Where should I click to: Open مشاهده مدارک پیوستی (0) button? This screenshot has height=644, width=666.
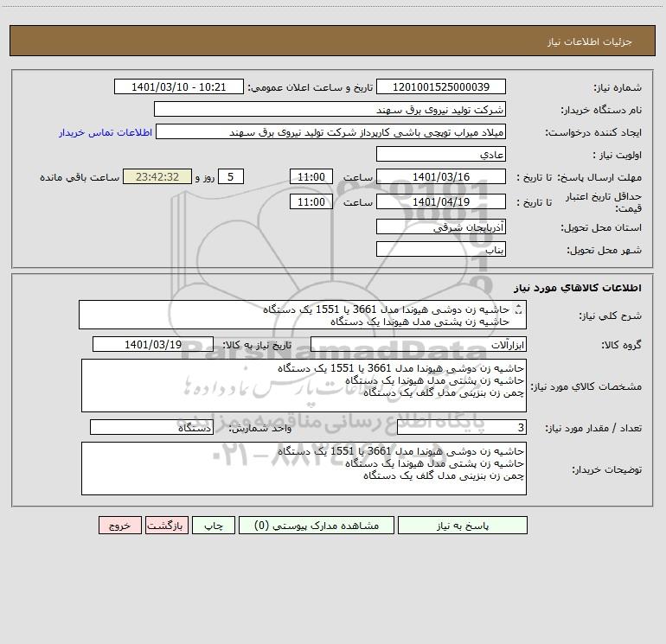pyautogui.click(x=317, y=526)
